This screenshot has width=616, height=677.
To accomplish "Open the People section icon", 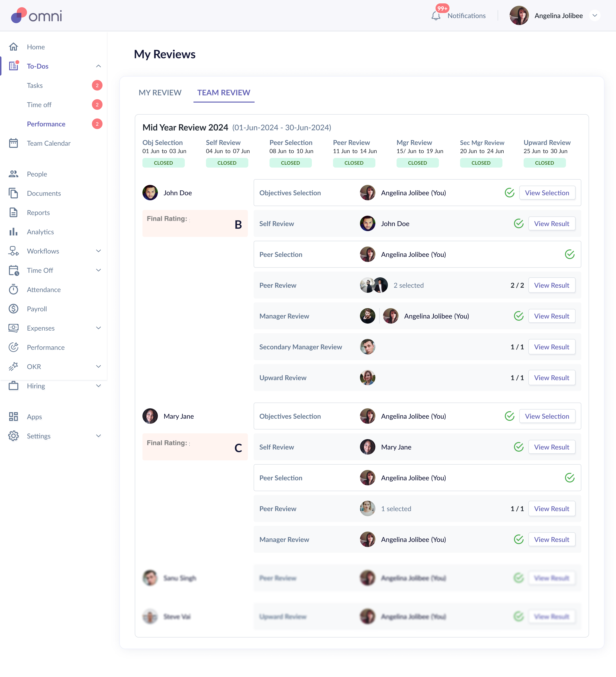I will 13,174.
